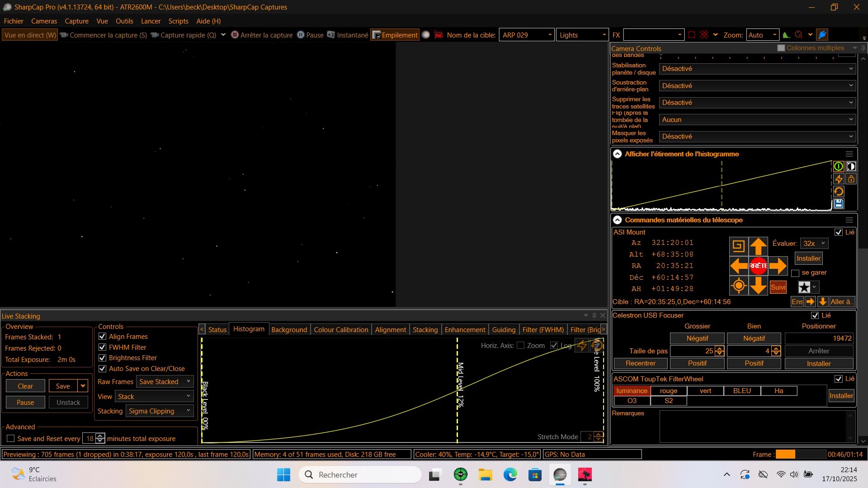Click the blue floppy disk save icon
Screen dimensions: 868x488
(x=839, y=204)
